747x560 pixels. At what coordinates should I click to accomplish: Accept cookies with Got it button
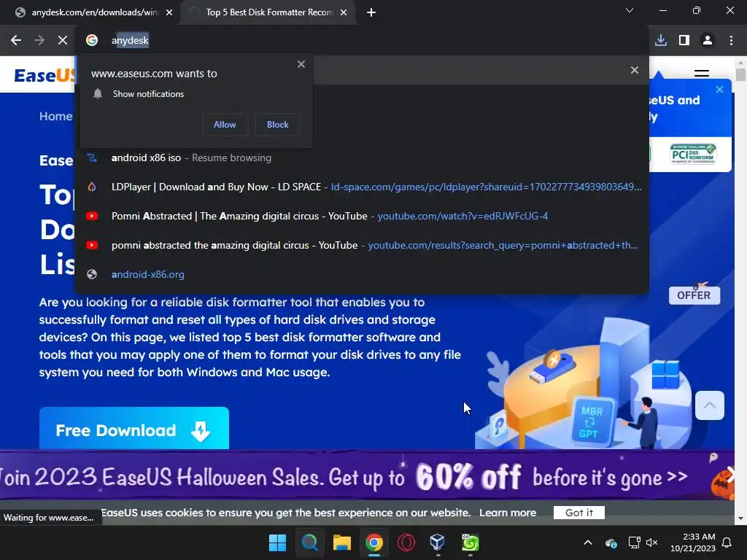coord(578,513)
